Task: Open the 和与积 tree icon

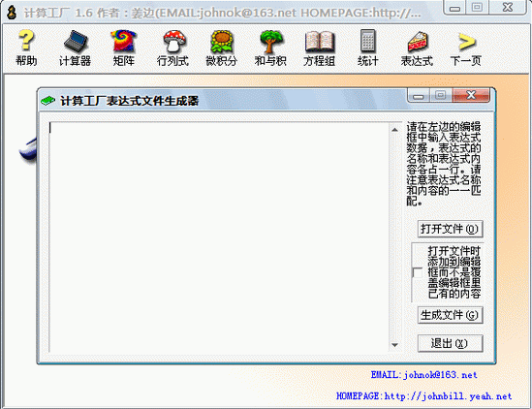Action: [270, 47]
